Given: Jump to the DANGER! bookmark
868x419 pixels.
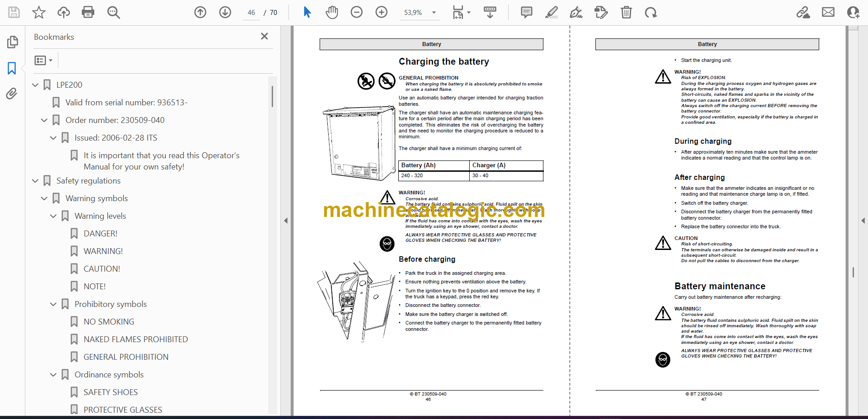Looking at the screenshot, I should (100, 234).
